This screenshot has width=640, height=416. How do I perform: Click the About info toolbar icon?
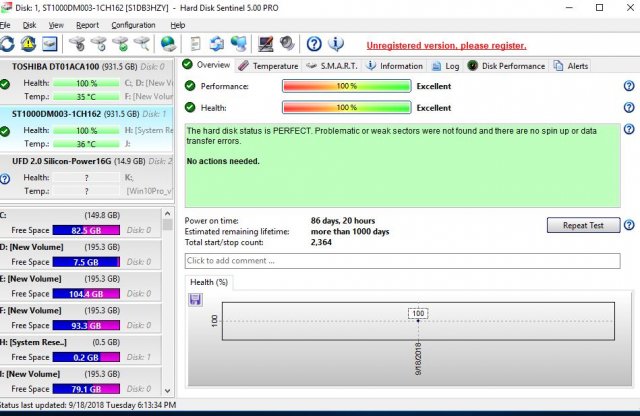336,44
